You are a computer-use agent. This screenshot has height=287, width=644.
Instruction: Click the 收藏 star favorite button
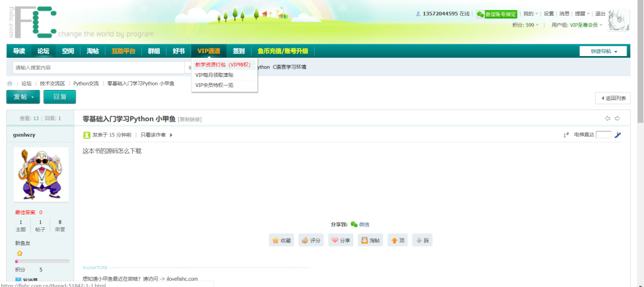282,240
